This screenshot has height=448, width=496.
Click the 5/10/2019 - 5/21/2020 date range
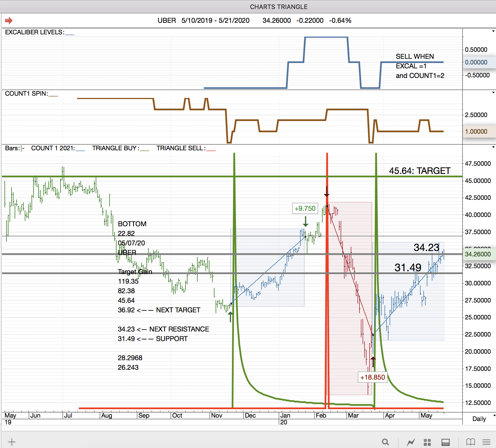pyautogui.click(x=215, y=21)
